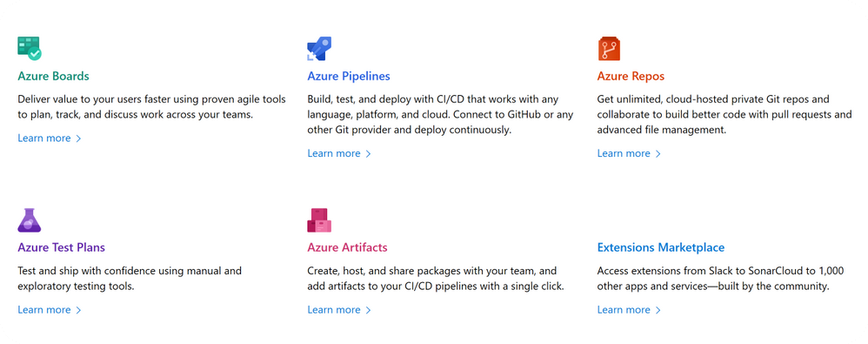The image size is (868, 344).
Task: Click the pink Azure Artifacts box icon
Action: (319, 220)
